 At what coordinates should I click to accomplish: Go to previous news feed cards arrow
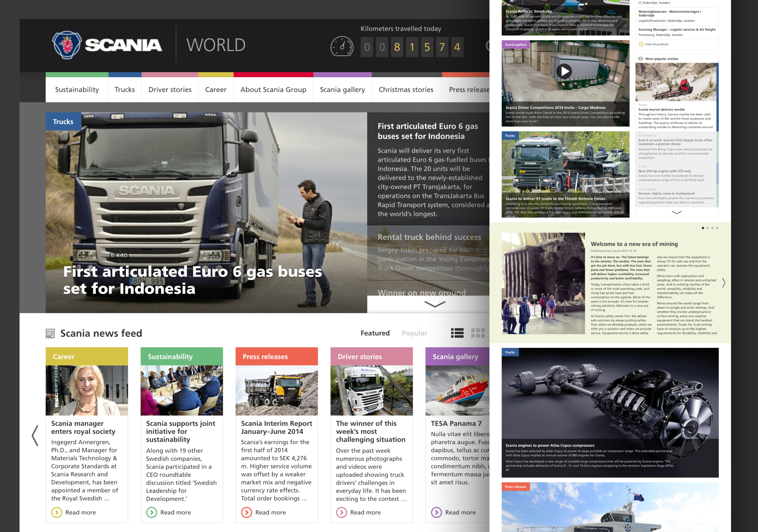point(35,436)
